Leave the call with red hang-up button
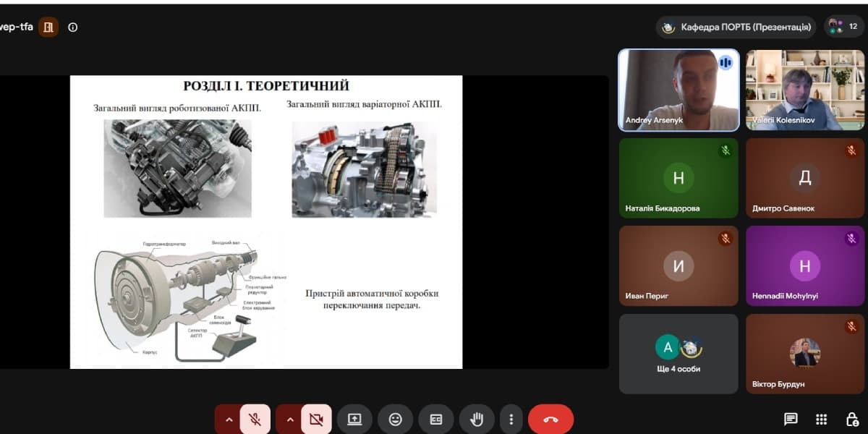 (550, 419)
